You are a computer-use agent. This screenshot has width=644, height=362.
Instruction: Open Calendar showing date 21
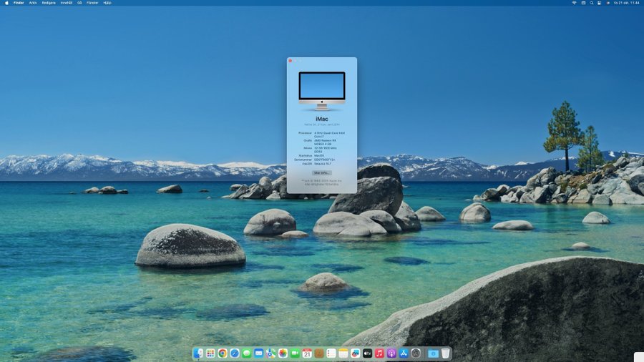point(307,353)
